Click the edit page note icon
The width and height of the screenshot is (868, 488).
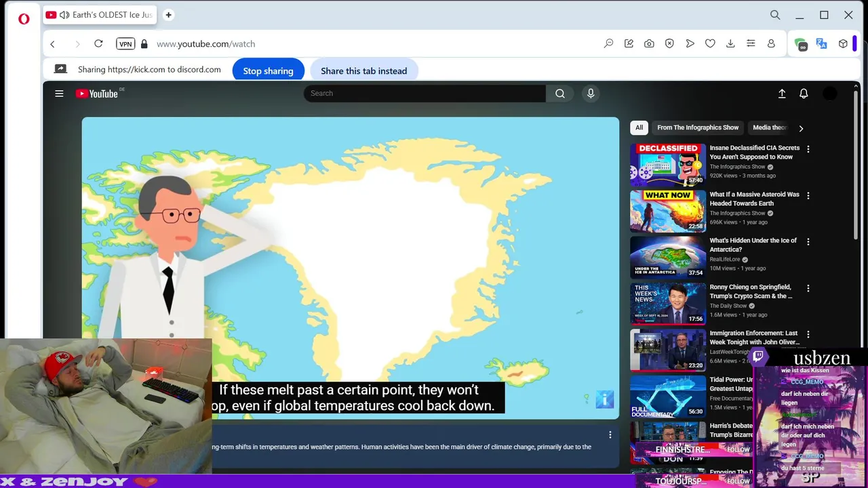pyautogui.click(x=629, y=43)
